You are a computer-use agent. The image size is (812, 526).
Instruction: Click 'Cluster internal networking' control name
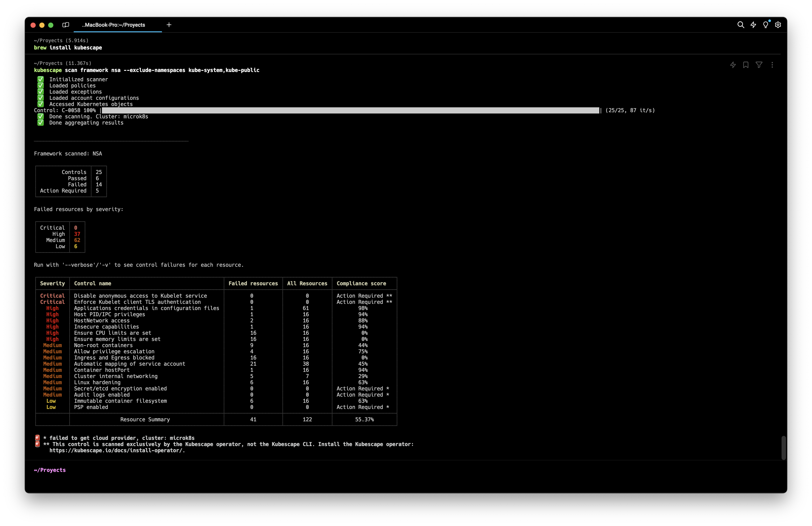(116, 377)
